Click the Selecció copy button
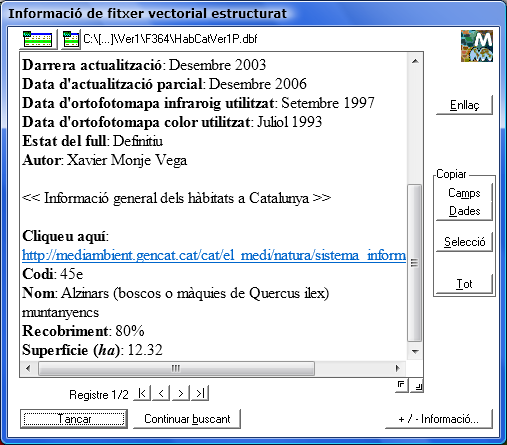The width and height of the screenshot is (507, 445). coord(464,242)
